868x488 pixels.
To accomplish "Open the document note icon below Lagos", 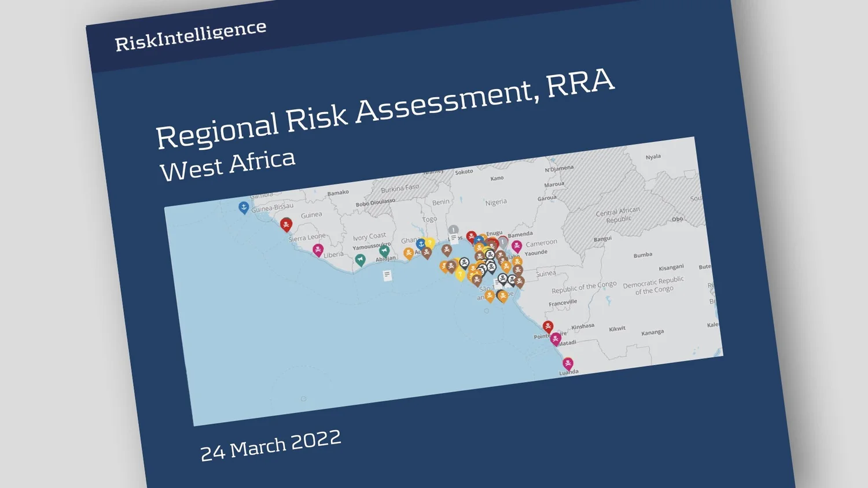I will 454,238.
